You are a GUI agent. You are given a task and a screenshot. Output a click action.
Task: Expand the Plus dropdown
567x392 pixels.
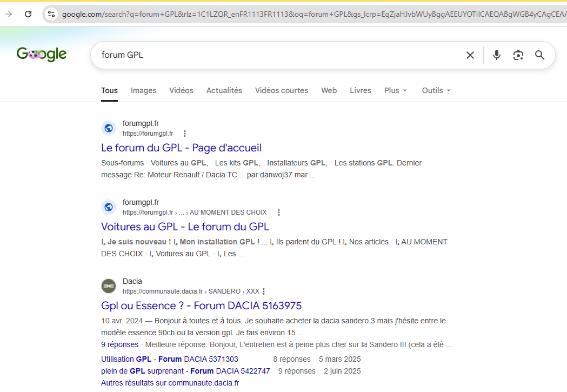point(396,90)
